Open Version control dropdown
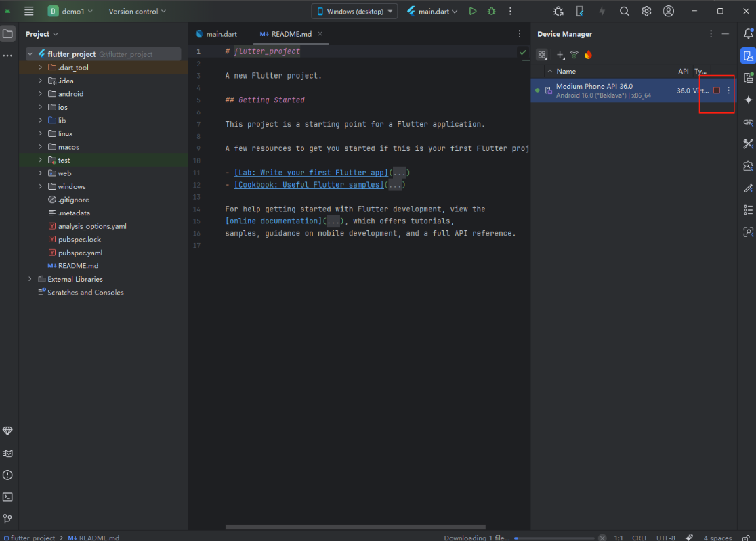 click(x=137, y=11)
